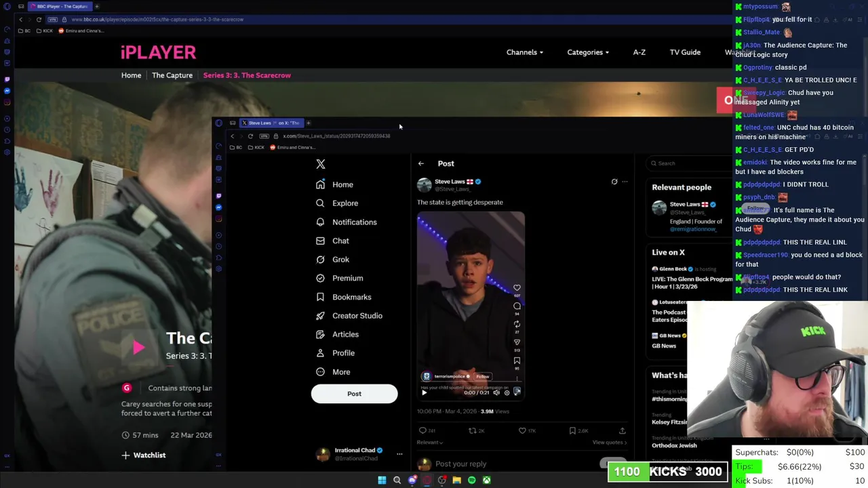The height and width of the screenshot is (488, 868).
Task: Open Windows Start button on taskbar
Action: pyautogui.click(x=382, y=480)
